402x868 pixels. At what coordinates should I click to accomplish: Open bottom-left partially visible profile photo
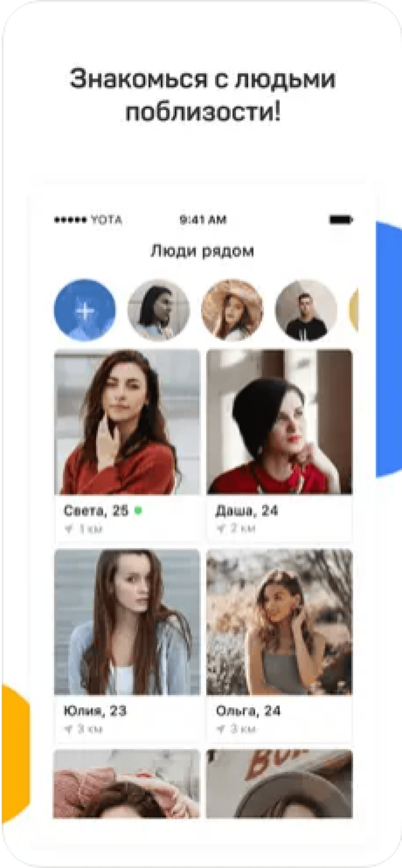(x=127, y=784)
